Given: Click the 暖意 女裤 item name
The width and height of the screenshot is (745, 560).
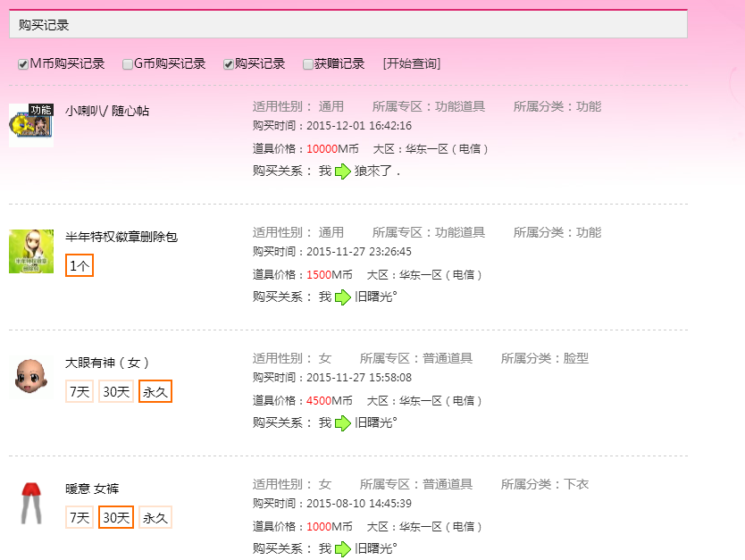Looking at the screenshot, I should [x=92, y=489].
